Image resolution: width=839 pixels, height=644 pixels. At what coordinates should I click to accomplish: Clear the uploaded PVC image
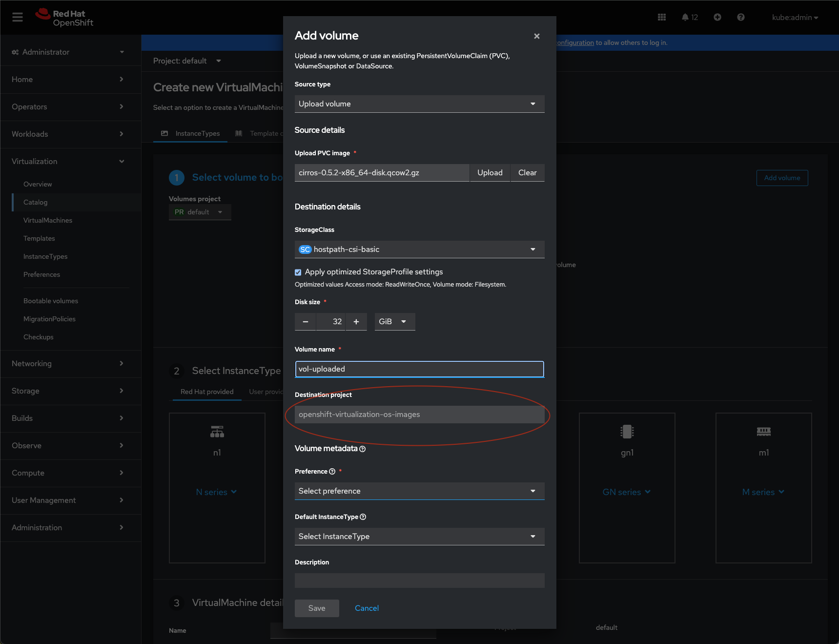528,173
